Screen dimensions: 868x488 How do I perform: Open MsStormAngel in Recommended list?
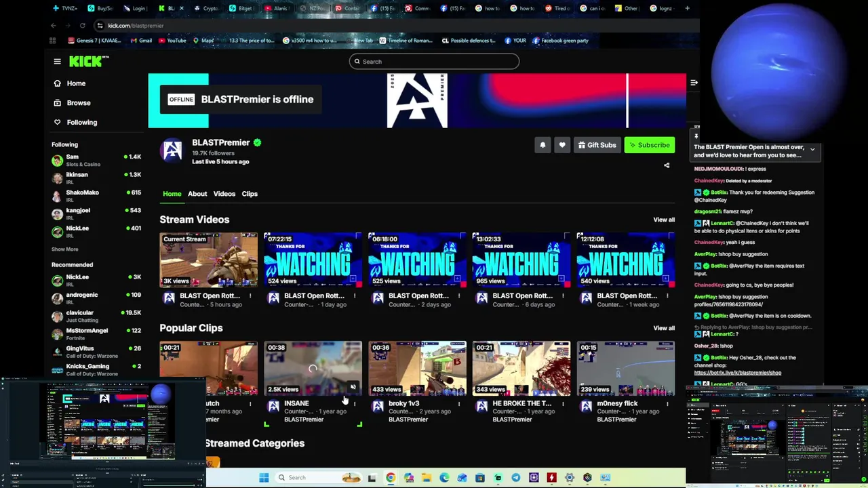(x=96, y=334)
